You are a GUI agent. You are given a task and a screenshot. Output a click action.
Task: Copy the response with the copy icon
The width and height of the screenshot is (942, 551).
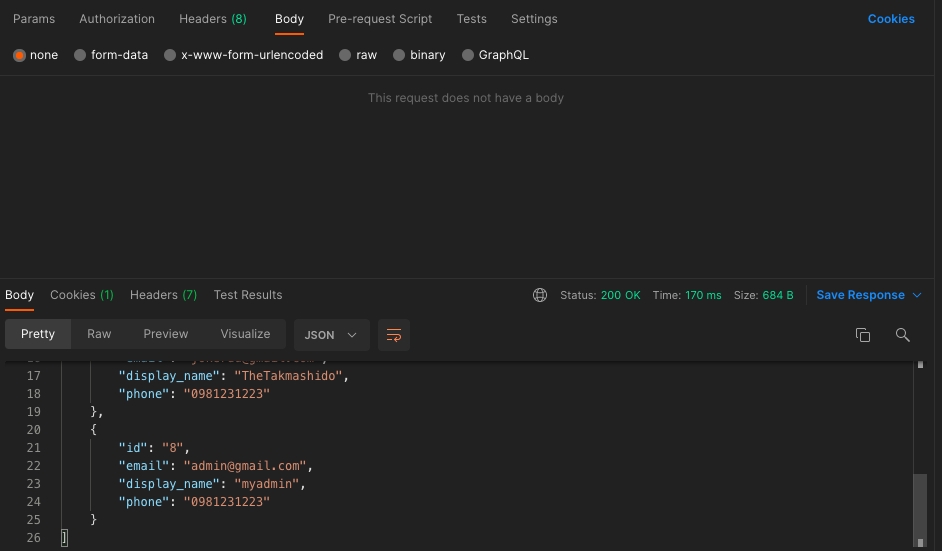pos(863,335)
